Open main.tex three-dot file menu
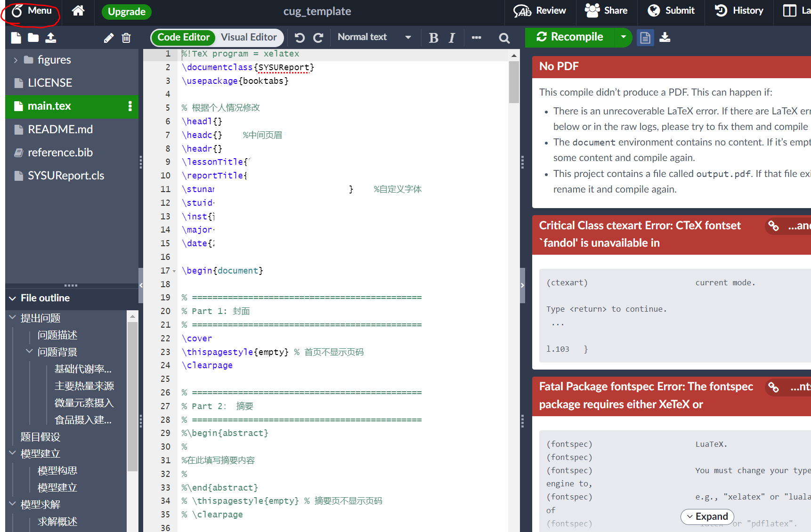The width and height of the screenshot is (811, 532). tap(130, 106)
